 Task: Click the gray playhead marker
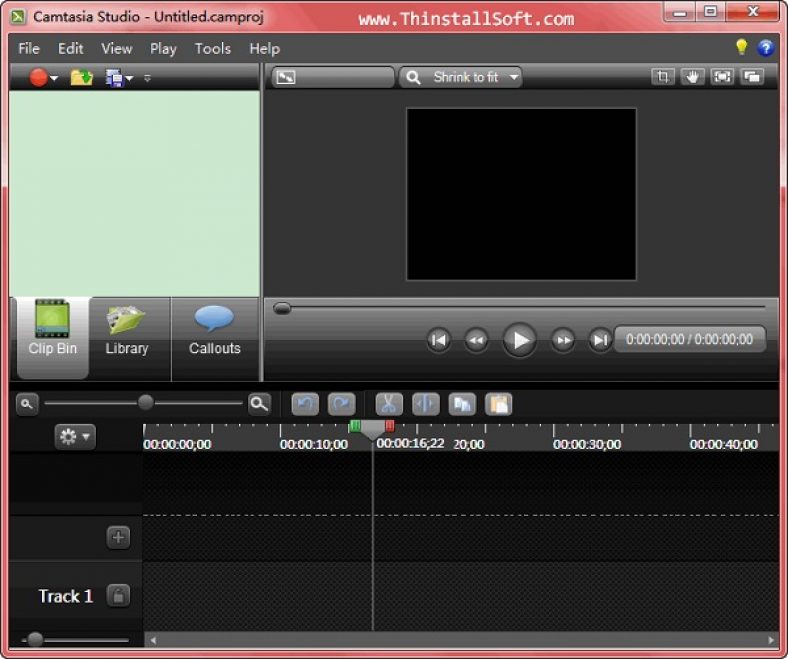372,430
